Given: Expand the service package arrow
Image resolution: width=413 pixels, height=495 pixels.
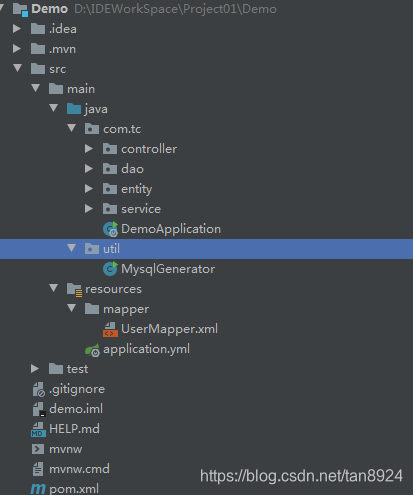Looking at the screenshot, I should tap(89, 209).
